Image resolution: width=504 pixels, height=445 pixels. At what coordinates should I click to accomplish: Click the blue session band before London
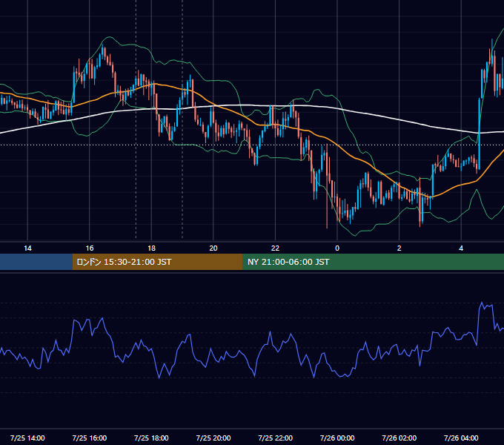(x=36, y=262)
